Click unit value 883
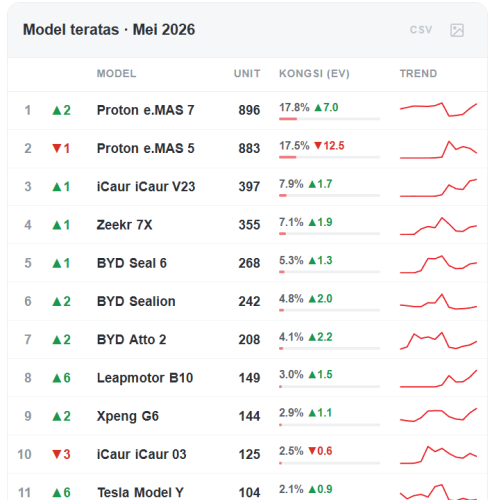The width and height of the screenshot is (497, 500). (249, 149)
